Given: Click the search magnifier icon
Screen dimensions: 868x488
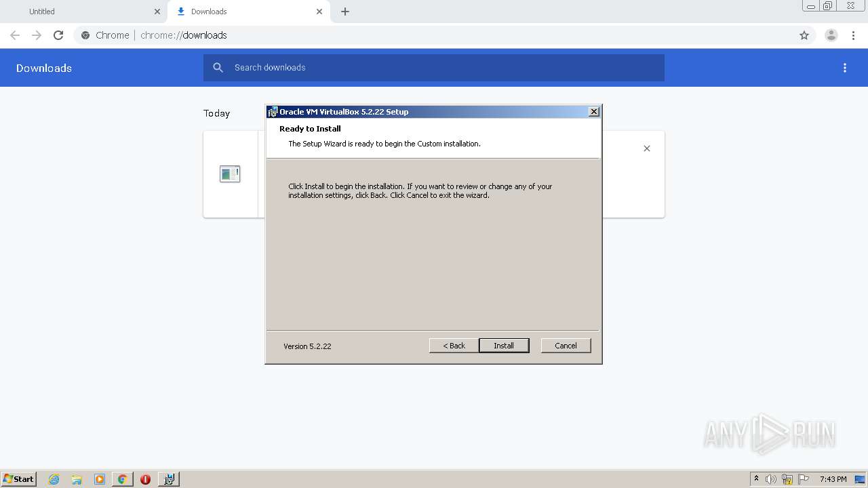Looking at the screenshot, I should (218, 68).
